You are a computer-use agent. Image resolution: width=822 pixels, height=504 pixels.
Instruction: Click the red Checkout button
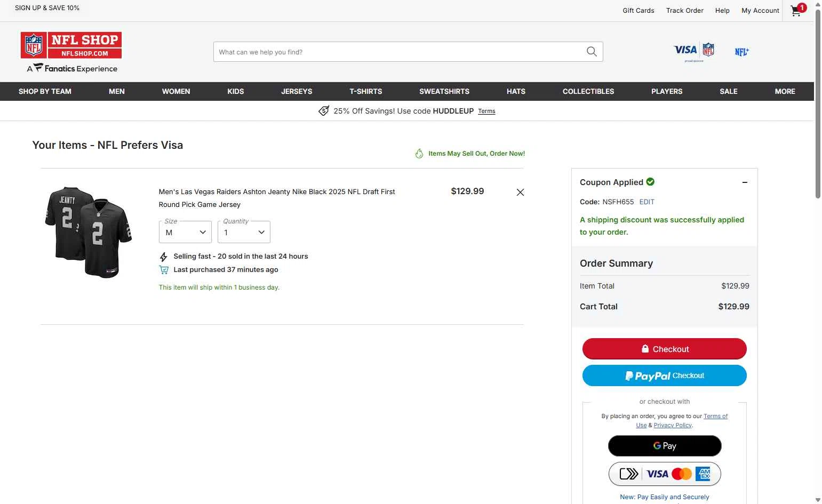664,349
